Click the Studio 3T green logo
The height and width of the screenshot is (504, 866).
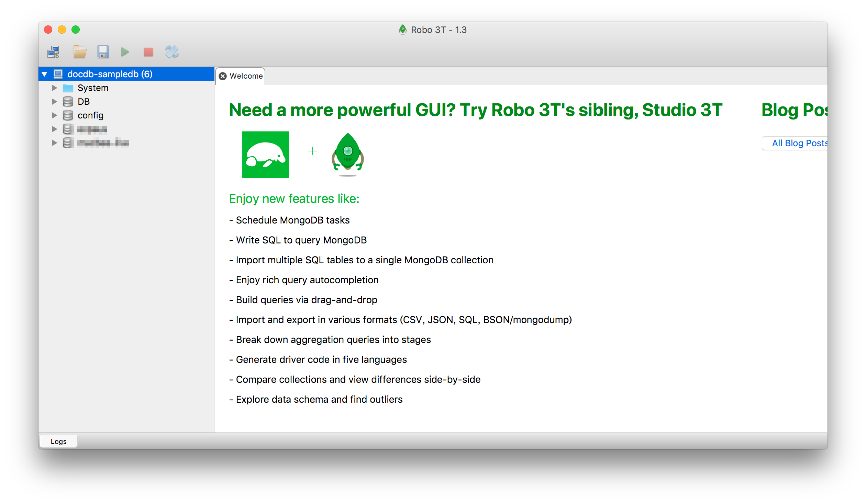265,154
